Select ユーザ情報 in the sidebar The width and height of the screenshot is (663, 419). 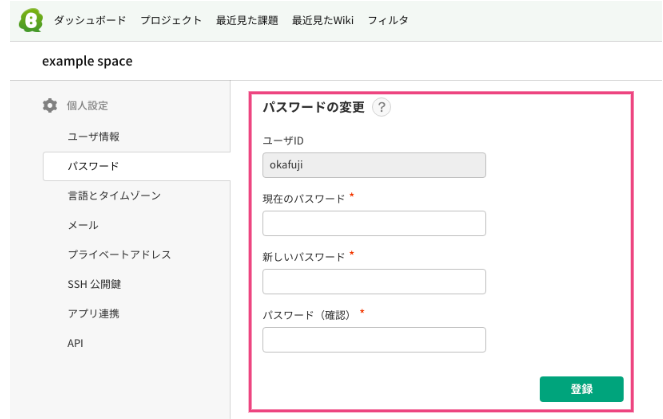pos(93,137)
